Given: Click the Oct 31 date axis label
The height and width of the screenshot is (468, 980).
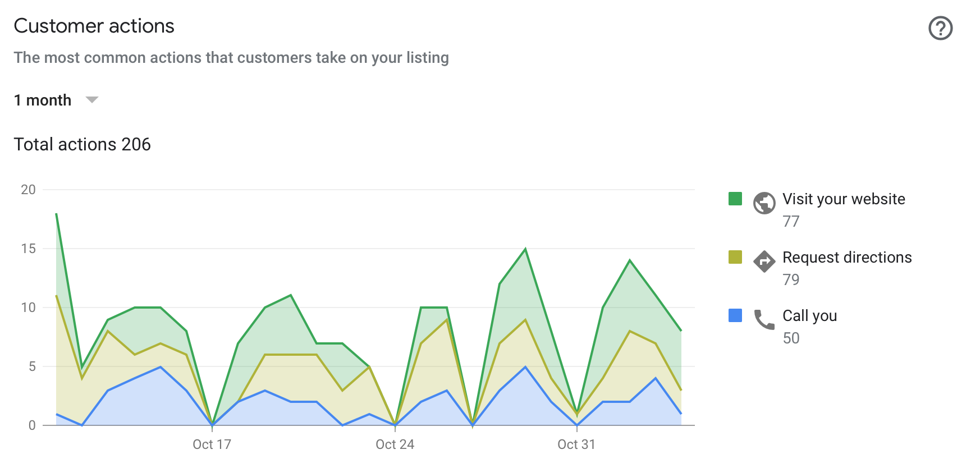Looking at the screenshot, I should point(576,444).
